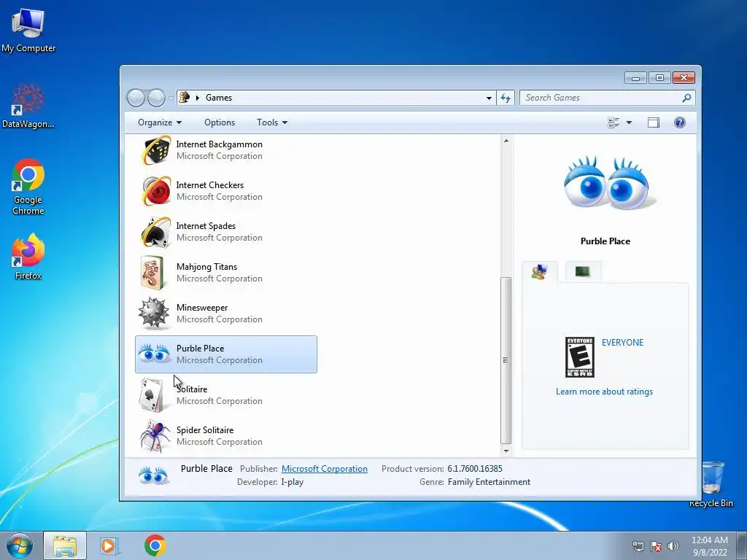The image size is (747, 560).
Task: Open the Microsoft Corporation publisher link
Action: pos(325,469)
